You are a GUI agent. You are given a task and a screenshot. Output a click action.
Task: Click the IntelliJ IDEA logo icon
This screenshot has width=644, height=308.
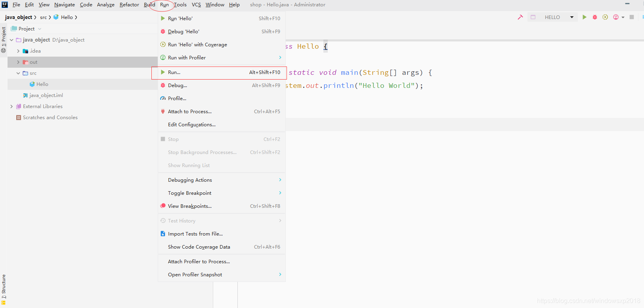pos(5,5)
